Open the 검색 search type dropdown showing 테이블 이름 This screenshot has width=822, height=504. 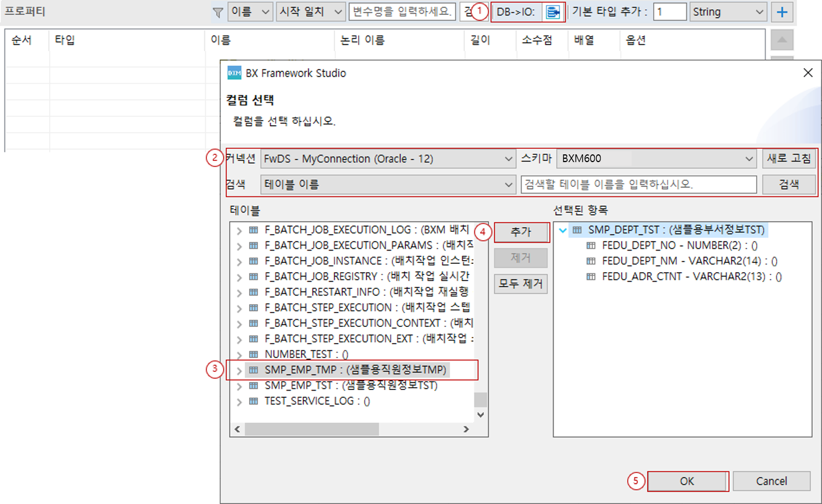pyautogui.click(x=508, y=184)
